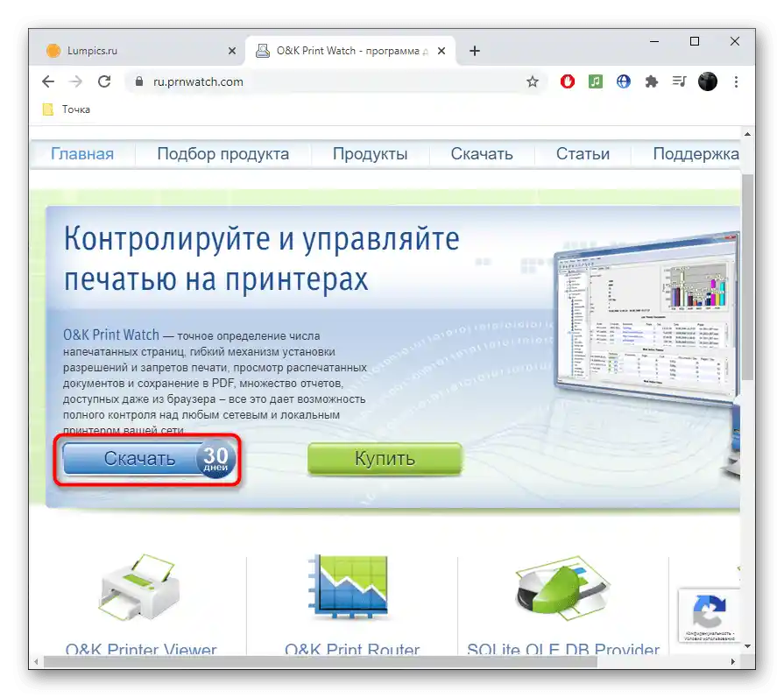Screen dimensions: 784x698
Task: Open the O&K Printer Viewer printer icon
Action: pyautogui.click(x=140, y=588)
